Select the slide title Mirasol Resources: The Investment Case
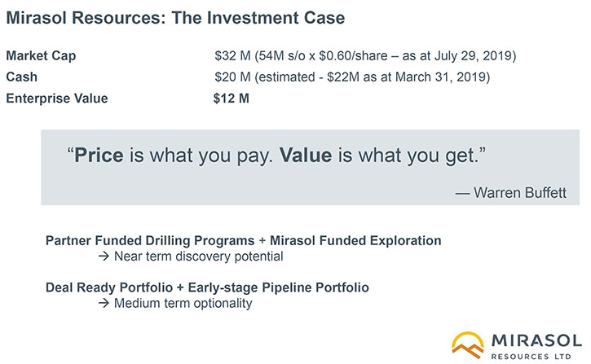The height and width of the screenshot is (364, 591). pyautogui.click(x=175, y=18)
